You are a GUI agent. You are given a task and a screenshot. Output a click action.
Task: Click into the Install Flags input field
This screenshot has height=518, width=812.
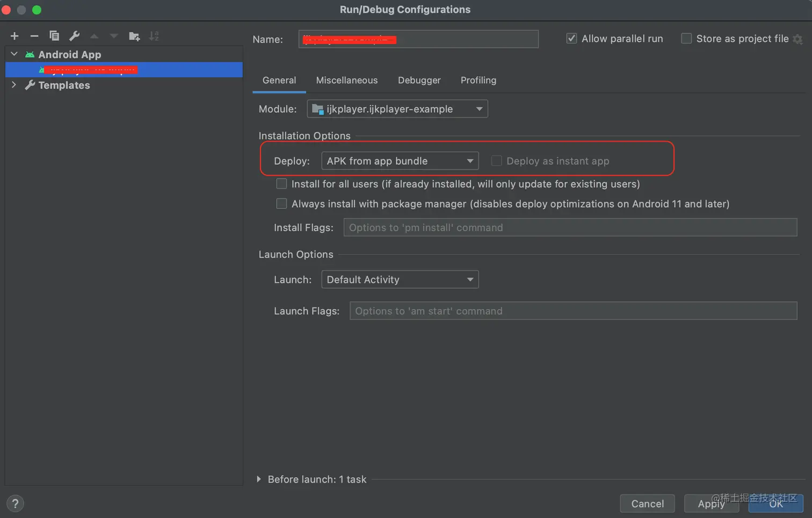pos(570,228)
